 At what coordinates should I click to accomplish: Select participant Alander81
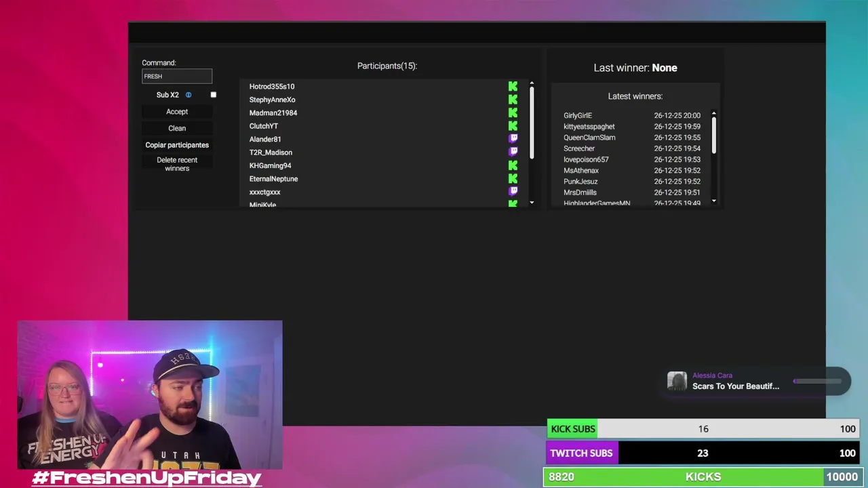[x=265, y=140]
